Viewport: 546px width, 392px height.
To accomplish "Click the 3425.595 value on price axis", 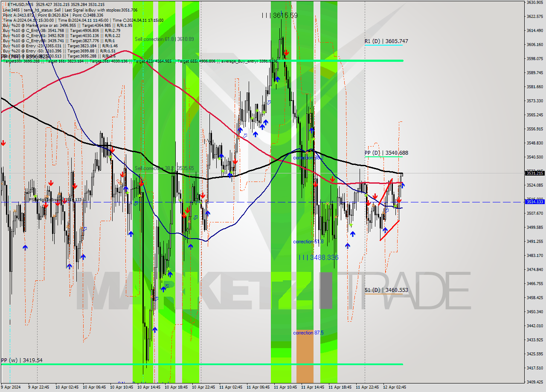I will point(534,354).
